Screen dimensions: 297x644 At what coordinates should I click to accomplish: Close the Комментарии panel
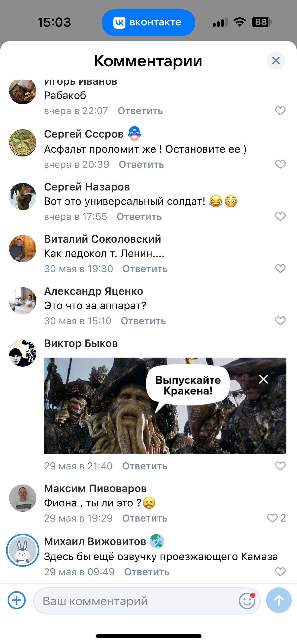tap(276, 60)
